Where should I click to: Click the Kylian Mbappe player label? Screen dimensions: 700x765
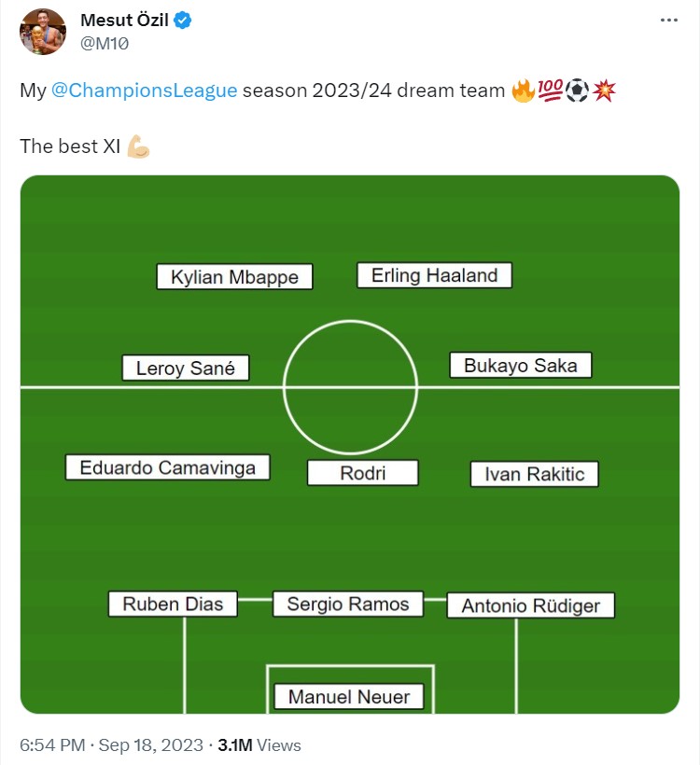tap(234, 278)
